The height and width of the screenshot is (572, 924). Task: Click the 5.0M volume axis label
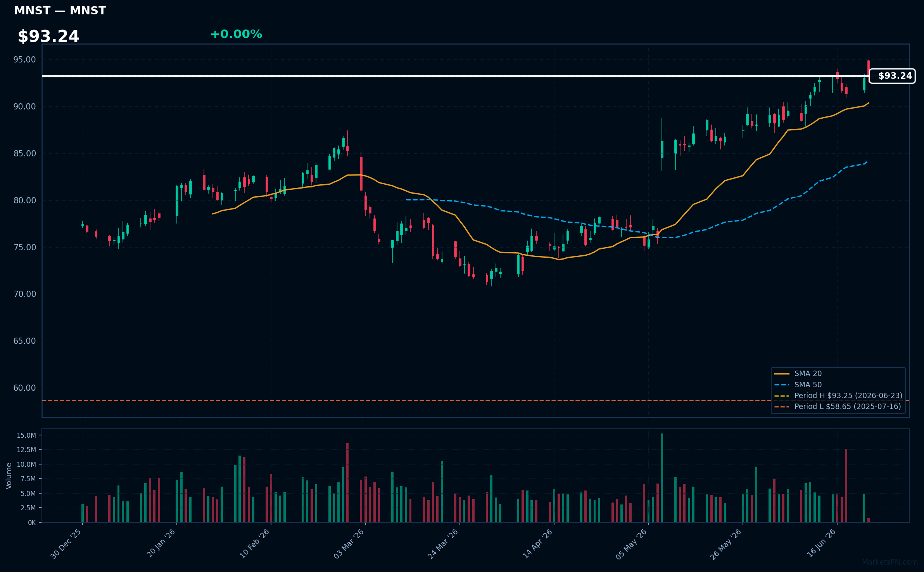(x=28, y=494)
